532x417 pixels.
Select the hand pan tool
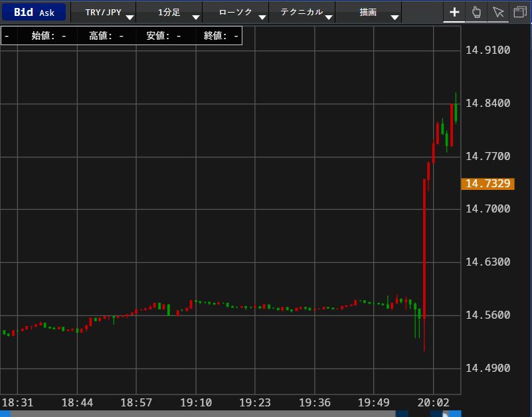coord(476,12)
